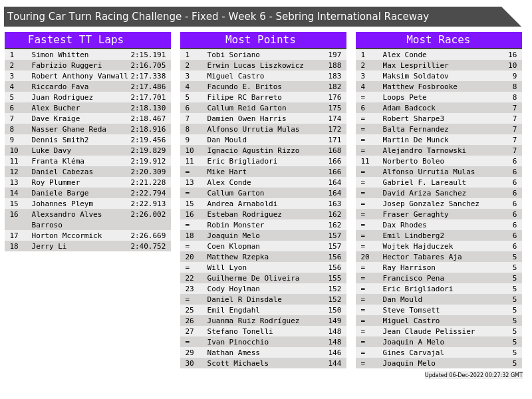Select Jerry Li's lap time 2:40.752
Viewport: 532px width, 399px height.
click(x=148, y=246)
